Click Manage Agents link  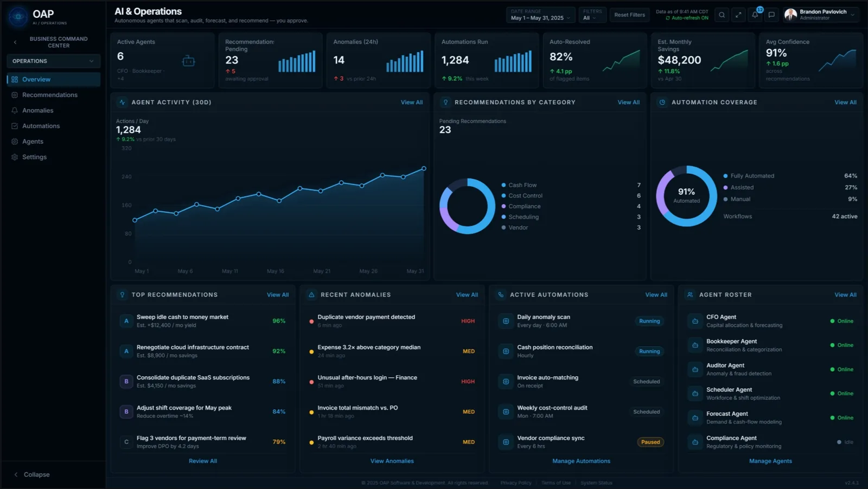(x=770, y=461)
